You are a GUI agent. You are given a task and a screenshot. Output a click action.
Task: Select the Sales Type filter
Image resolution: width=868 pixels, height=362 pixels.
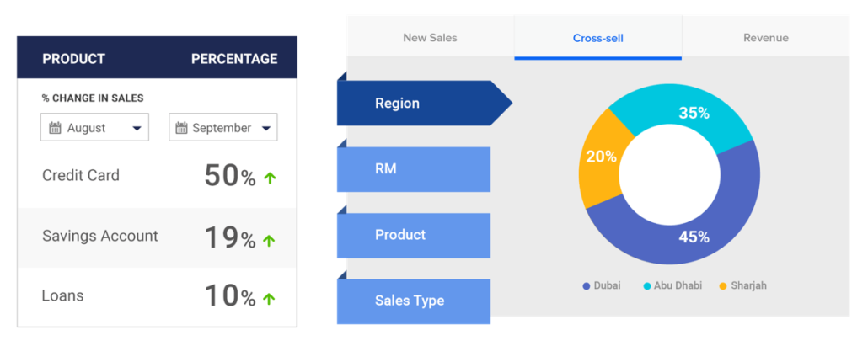point(413,301)
